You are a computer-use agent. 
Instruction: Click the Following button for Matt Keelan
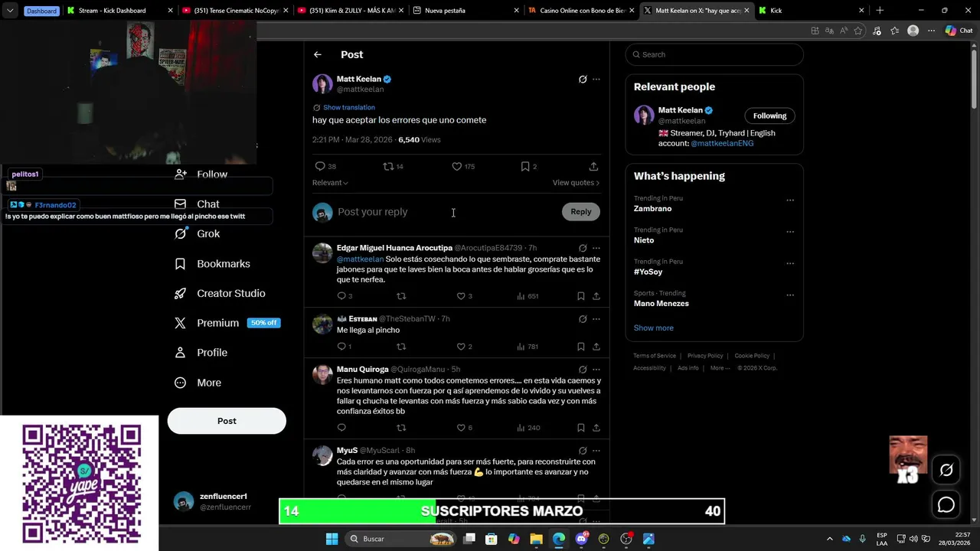769,116
